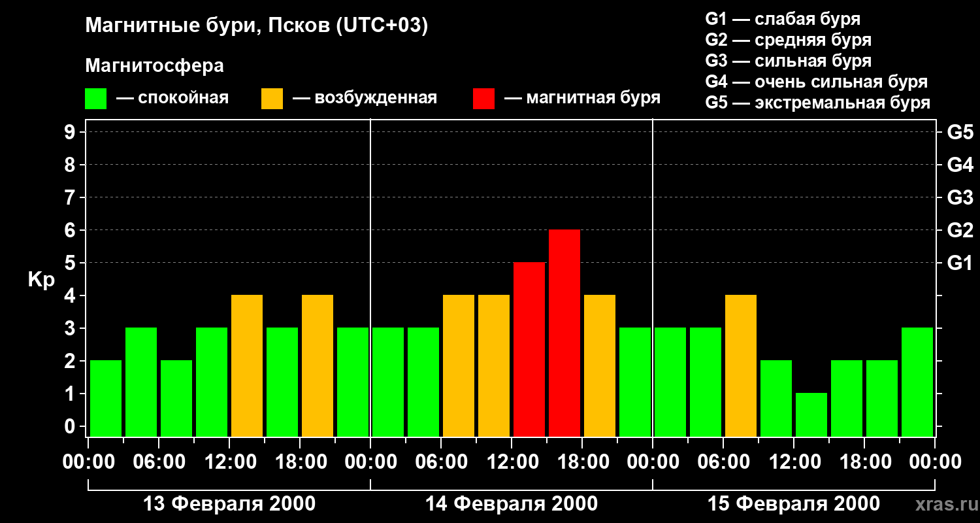Click the '— магнитная буря' legend label
Image resolution: width=980 pixels, height=523 pixels.
click(583, 98)
